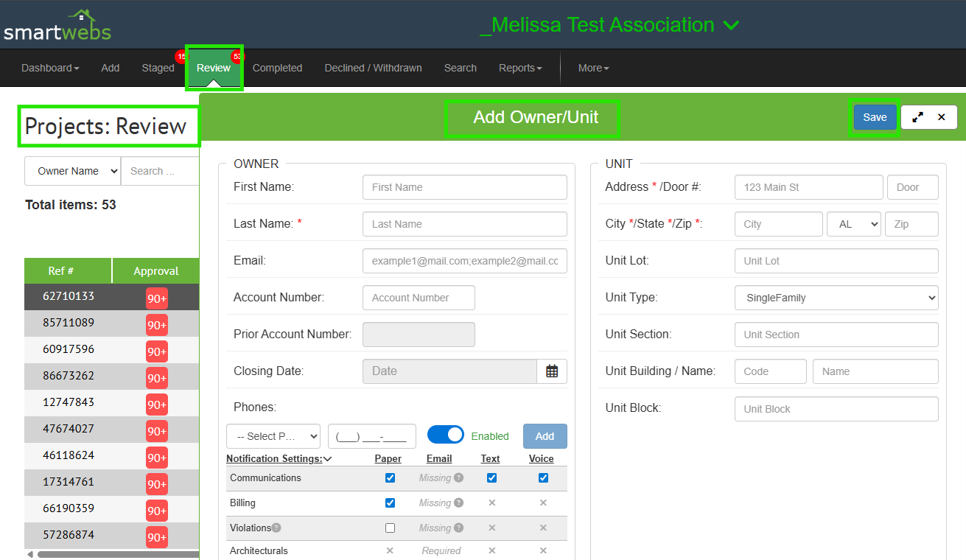Toggle the phone Enabled switch
This screenshot has width=966, height=560.
445,435
